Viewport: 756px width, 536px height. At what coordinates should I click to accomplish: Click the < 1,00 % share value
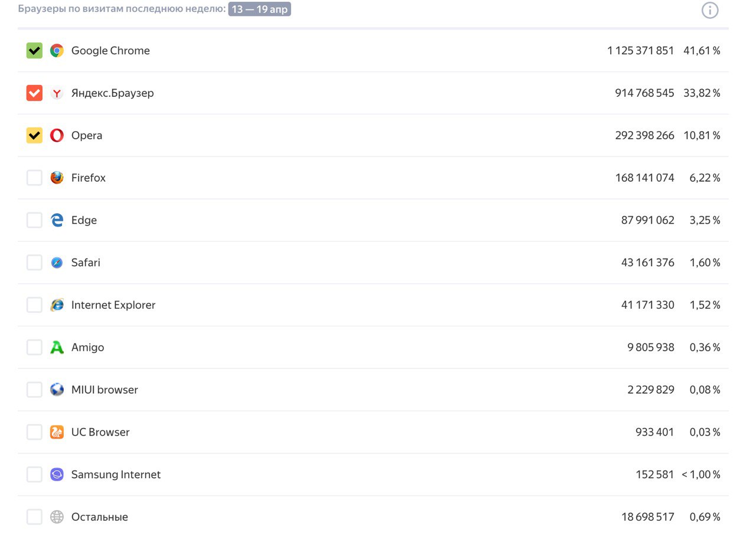click(x=701, y=475)
